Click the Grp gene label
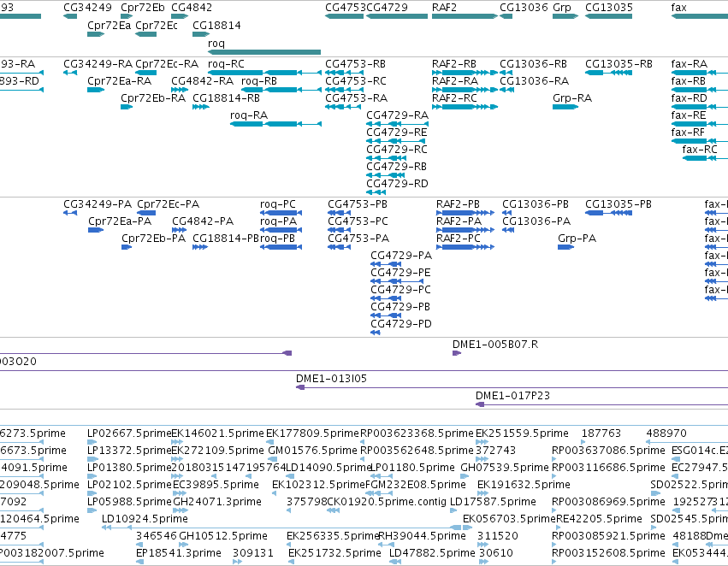 pos(562,8)
